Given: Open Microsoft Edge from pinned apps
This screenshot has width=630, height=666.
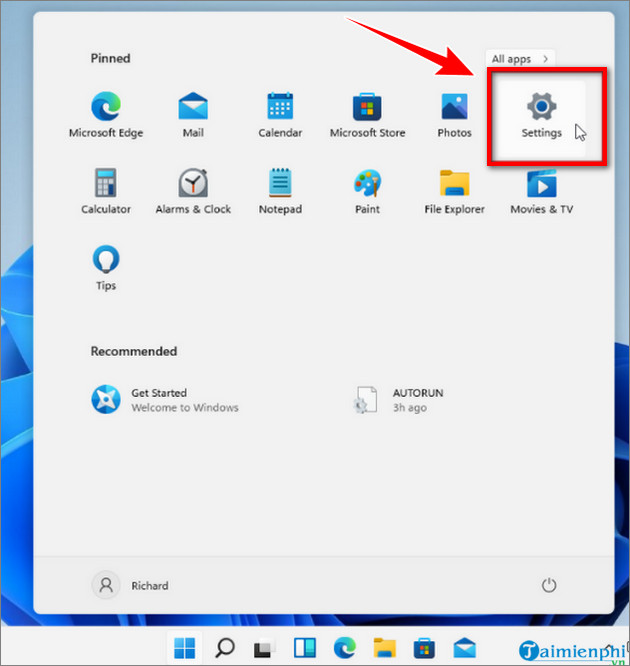Looking at the screenshot, I should [x=106, y=114].
